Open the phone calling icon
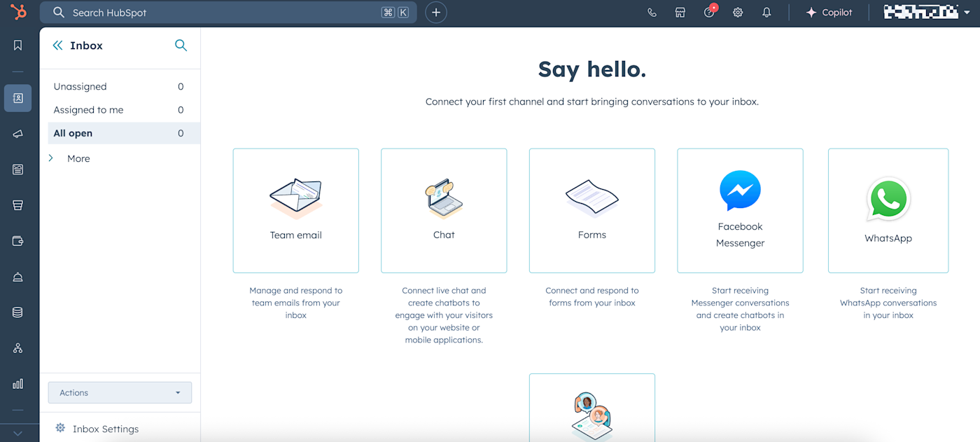Image resolution: width=980 pixels, height=442 pixels. 652,13
